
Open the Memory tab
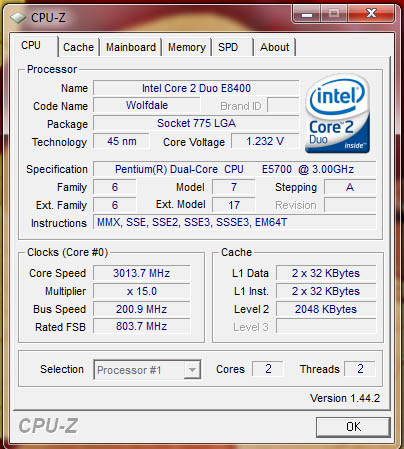click(x=187, y=47)
